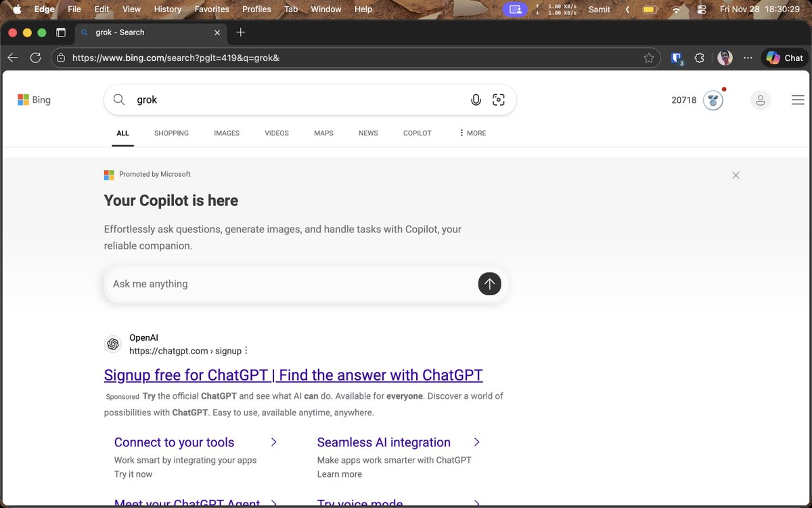The image size is (812, 508).
Task: Submit Copilot question with arrow button
Action: tap(489, 284)
